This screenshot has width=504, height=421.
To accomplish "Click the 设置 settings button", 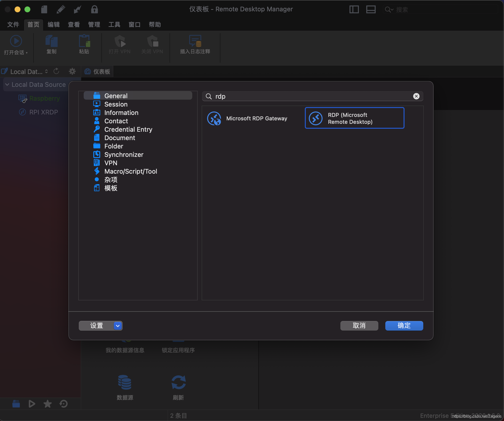I will [x=97, y=326].
